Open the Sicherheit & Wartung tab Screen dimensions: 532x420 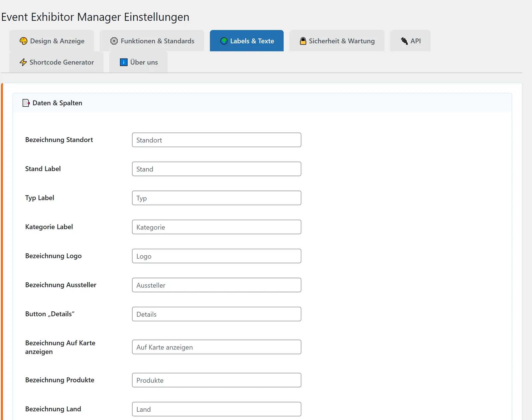[x=337, y=41]
